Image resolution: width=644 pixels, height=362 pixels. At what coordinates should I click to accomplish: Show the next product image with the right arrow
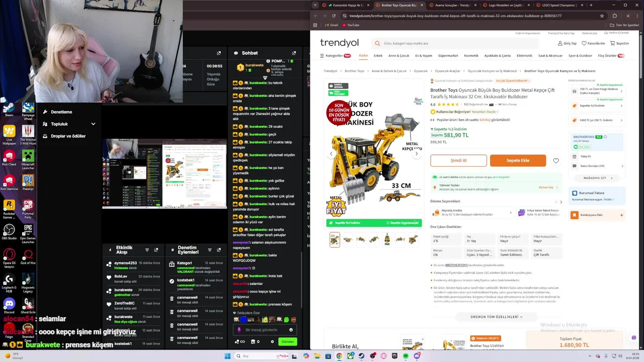(416, 154)
